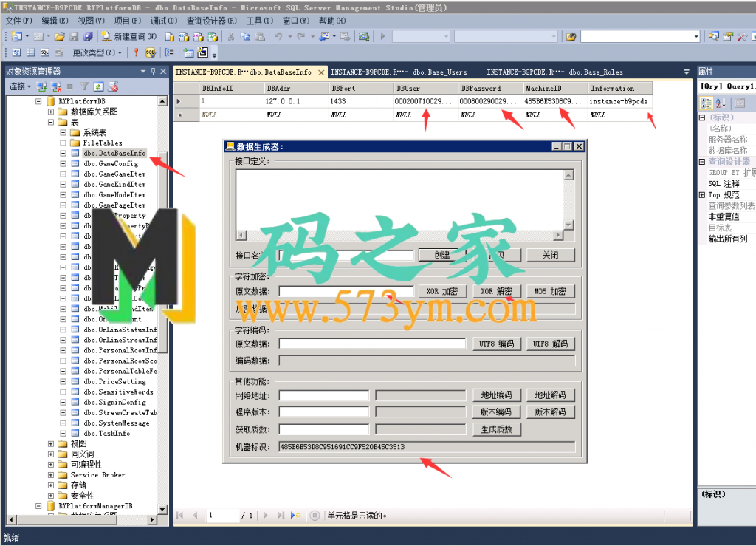Expand the dbo.GameConfig table node
The height and width of the screenshot is (546, 756).
pyautogui.click(x=63, y=163)
